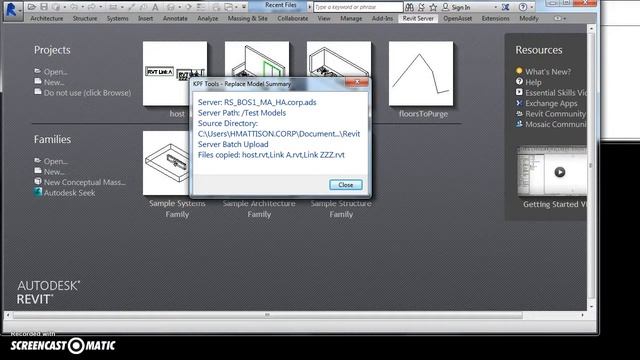Click in the keyword search input field
640x360 pixels.
358,7
